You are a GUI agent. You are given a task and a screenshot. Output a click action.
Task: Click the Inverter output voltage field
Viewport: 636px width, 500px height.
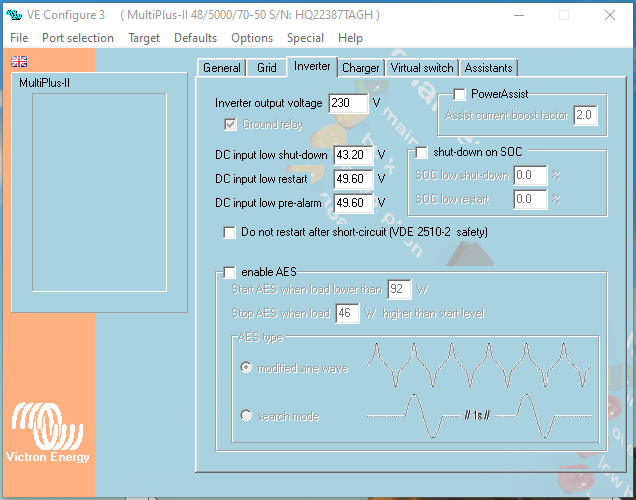tap(348, 103)
